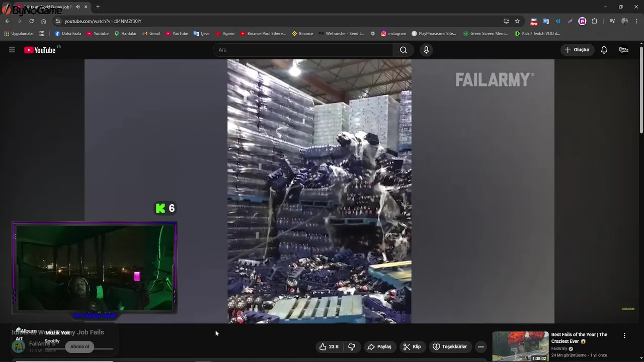Image resolution: width=644 pixels, height=362 pixels.
Task: Close the YouTube tab
Action: 86,7
